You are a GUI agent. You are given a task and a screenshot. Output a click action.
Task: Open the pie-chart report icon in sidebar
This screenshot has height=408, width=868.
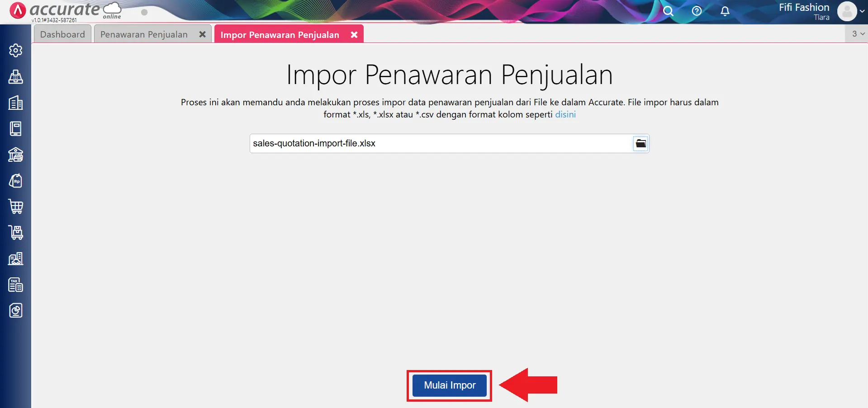pyautogui.click(x=16, y=310)
